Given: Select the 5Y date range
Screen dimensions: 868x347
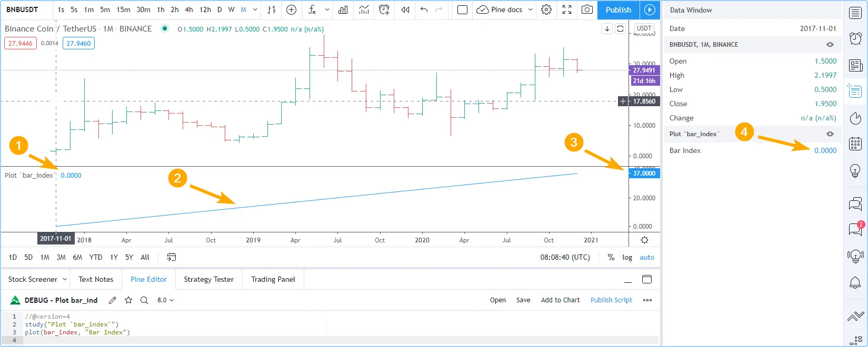Looking at the screenshot, I should (129, 257).
